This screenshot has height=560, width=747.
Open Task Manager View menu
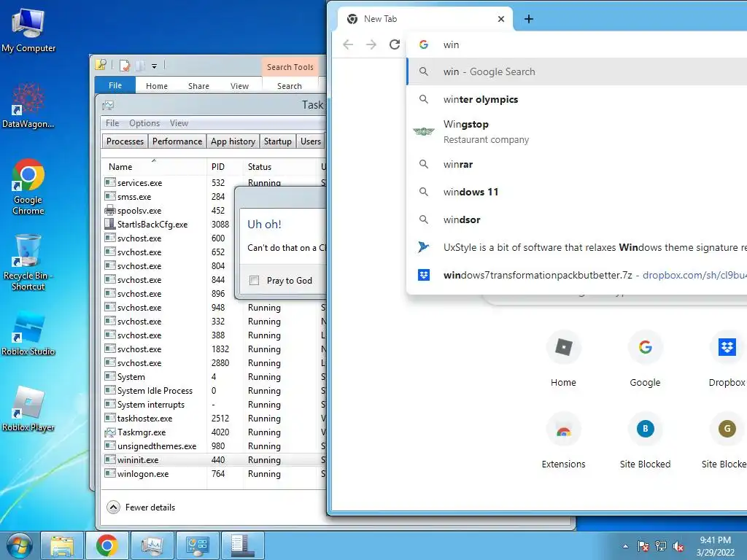pyautogui.click(x=179, y=122)
